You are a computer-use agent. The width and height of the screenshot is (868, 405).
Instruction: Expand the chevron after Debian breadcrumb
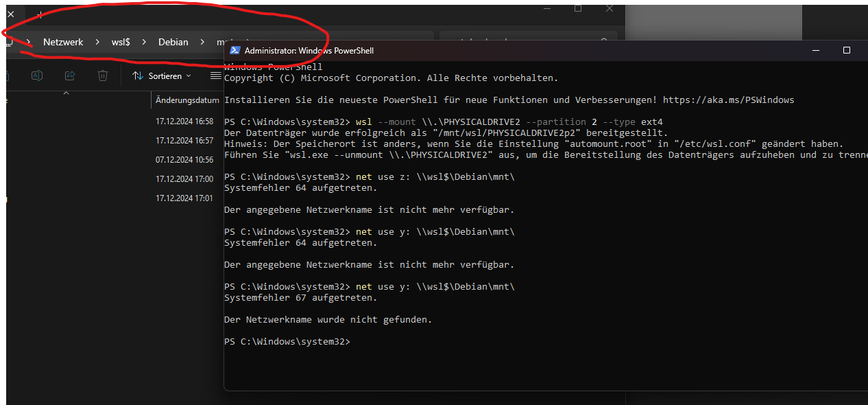tap(203, 42)
